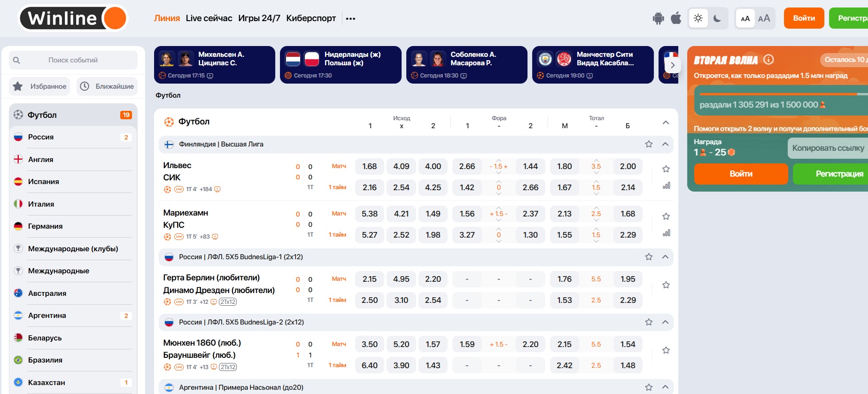Add Ильвес vs СИК match to favorites

pos(666,169)
